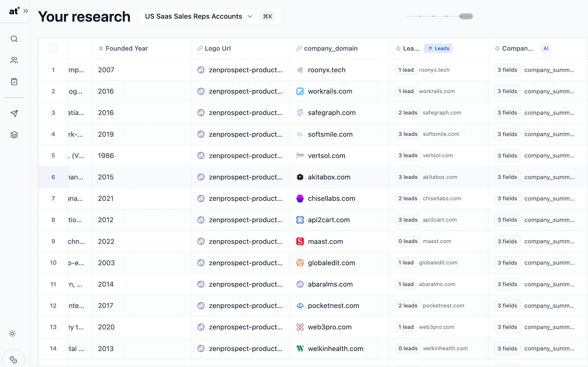Screen dimensions: 588x367
Task: Tick the select-all checkbox in the table header
Action: (x=53, y=48)
